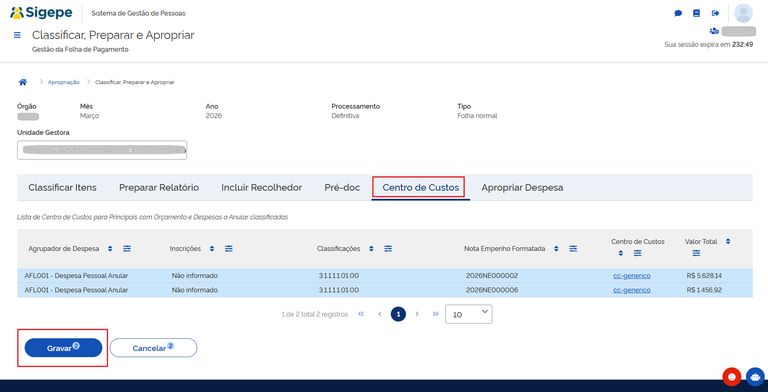Go to home via breadcrumb icon
Image resolution: width=768 pixels, height=392 pixels.
(23, 82)
